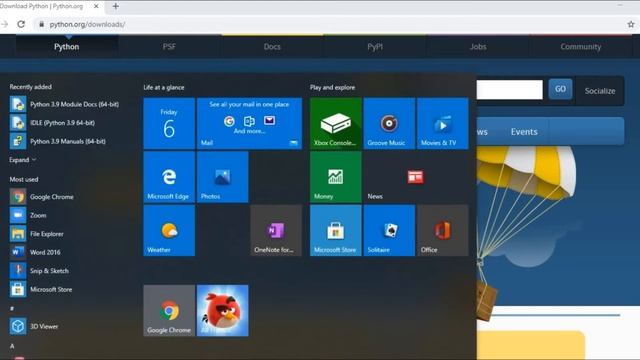This screenshot has height=360, width=640.
Task: Open the Friday 6 calendar tile
Action: coord(169,123)
